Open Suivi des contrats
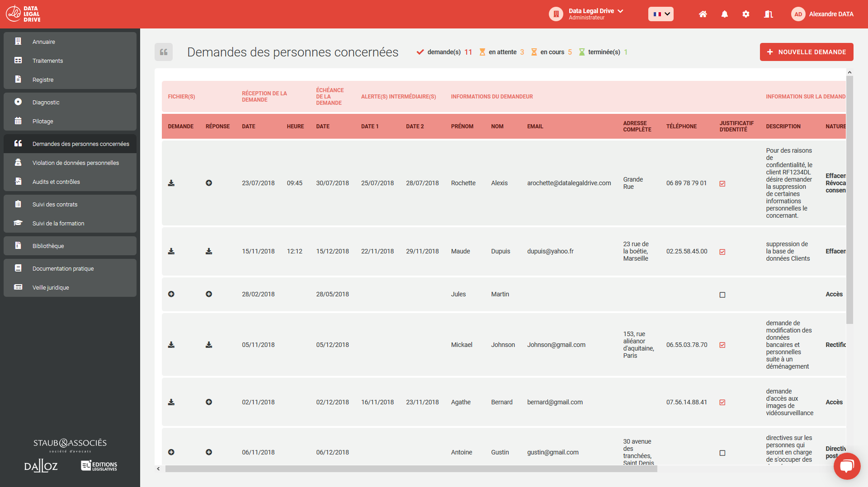Image resolution: width=868 pixels, height=487 pixels. tap(70, 204)
